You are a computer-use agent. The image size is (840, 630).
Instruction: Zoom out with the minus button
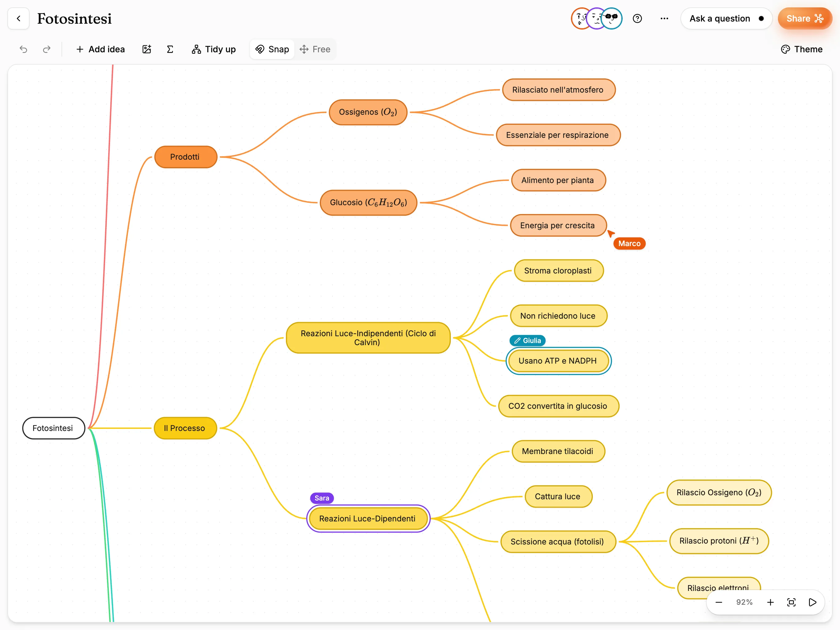coord(719,602)
